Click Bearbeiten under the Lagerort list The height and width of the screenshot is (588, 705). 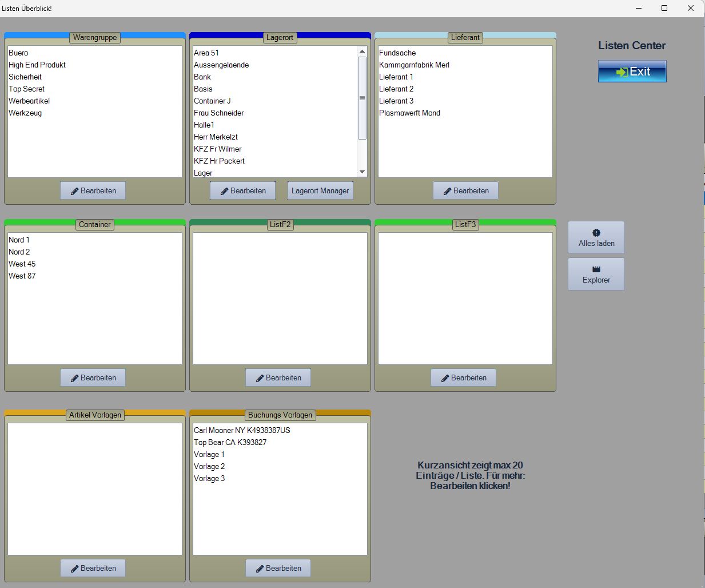(x=242, y=190)
